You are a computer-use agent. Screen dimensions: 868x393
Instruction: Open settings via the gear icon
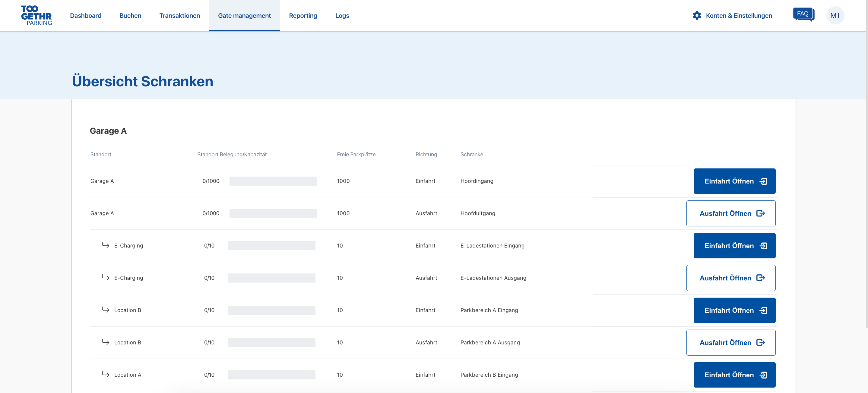point(697,15)
